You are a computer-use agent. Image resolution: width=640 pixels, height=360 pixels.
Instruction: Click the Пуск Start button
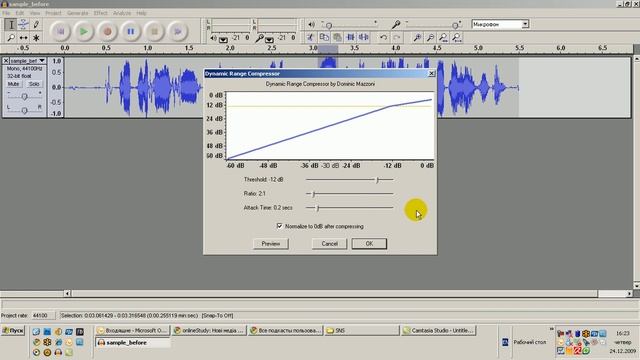[x=13, y=331]
